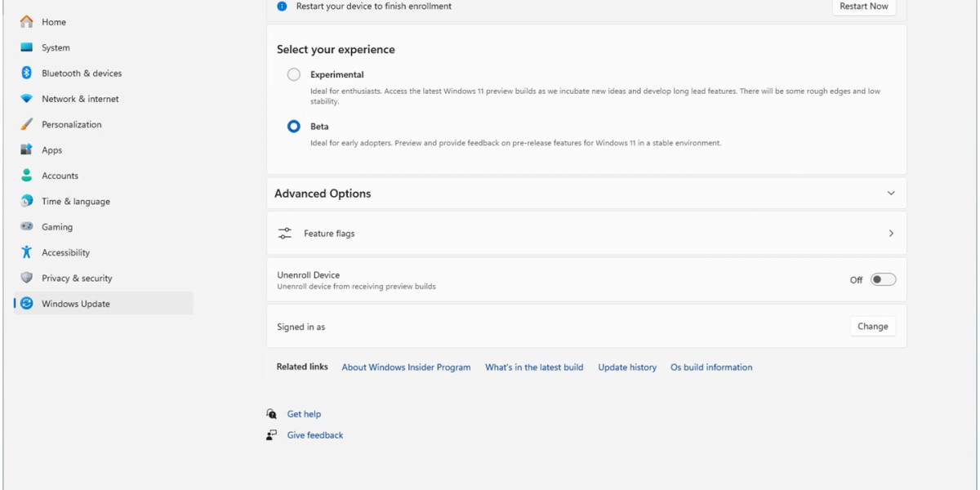
Task: Click the Personalization paintbrush icon
Action: coord(27,124)
